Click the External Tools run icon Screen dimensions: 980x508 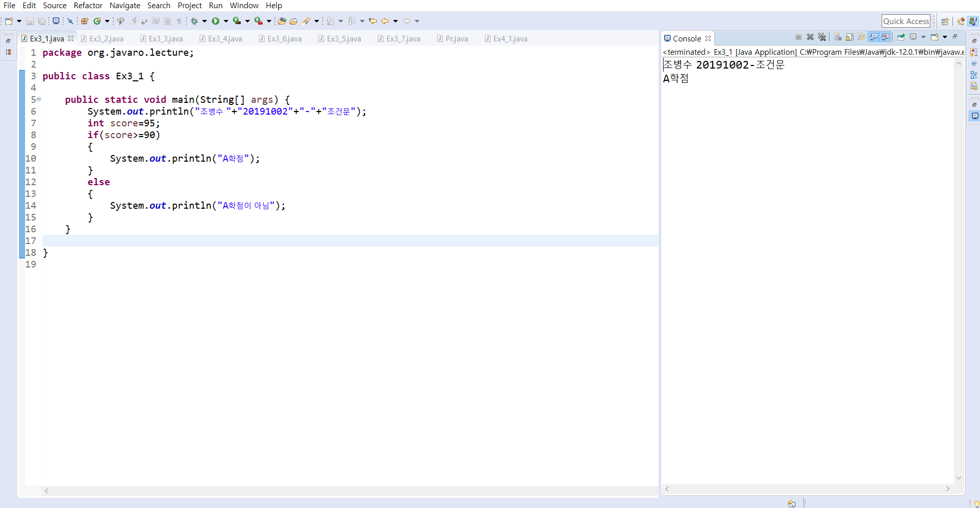click(x=259, y=21)
